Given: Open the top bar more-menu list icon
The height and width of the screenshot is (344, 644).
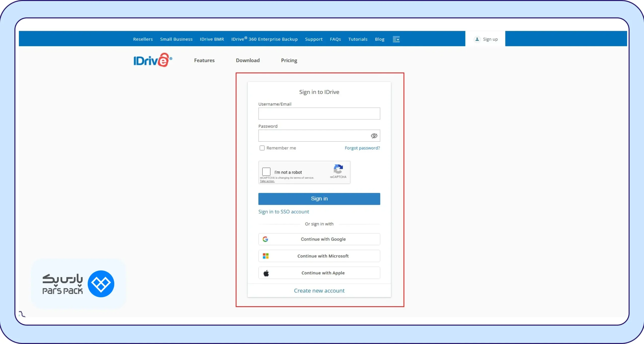Looking at the screenshot, I should tap(396, 39).
